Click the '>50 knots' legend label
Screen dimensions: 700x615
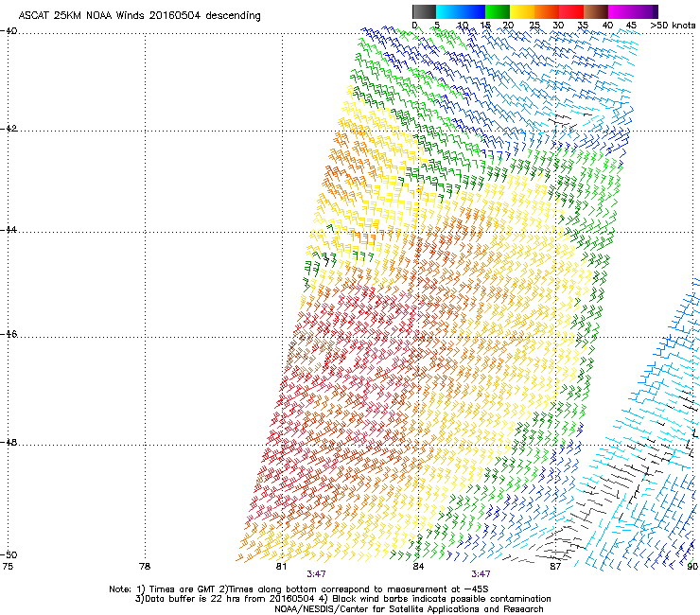(x=673, y=26)
